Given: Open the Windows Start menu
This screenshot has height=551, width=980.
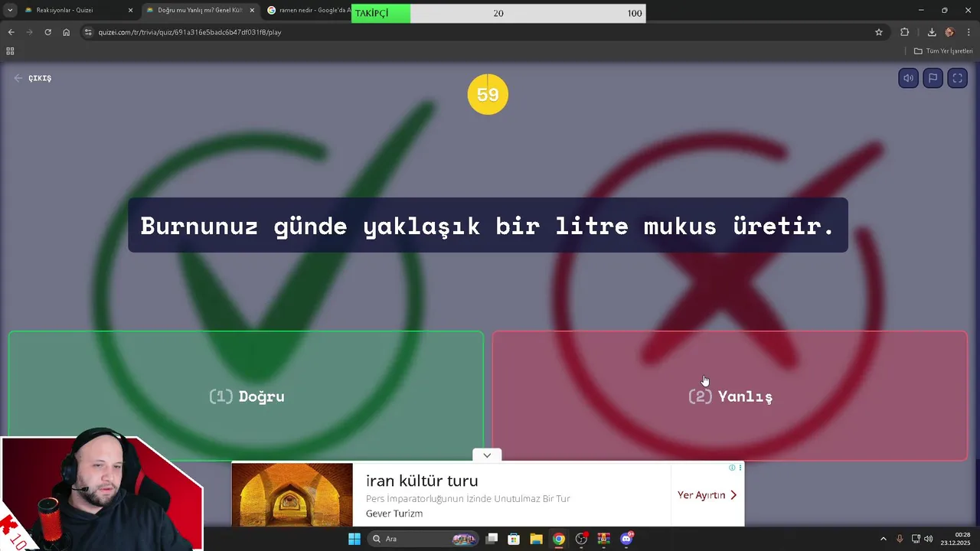Looking at the screenshot, I should [x=354, y=539].
